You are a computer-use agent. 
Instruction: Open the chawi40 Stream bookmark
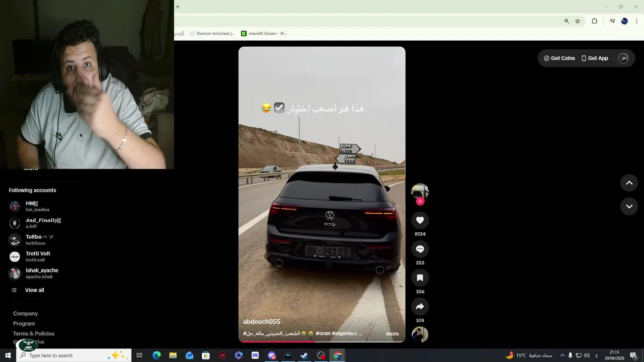point(264,34)
